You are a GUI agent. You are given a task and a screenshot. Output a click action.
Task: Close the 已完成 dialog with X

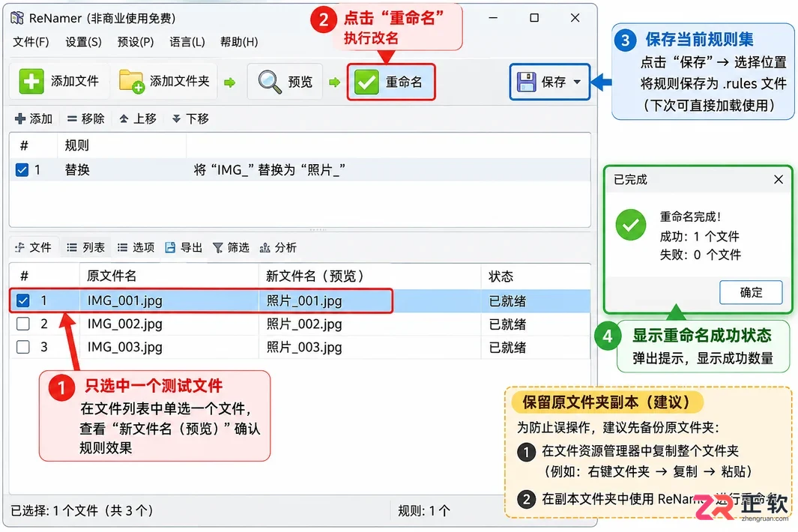(x=779, y=179)
